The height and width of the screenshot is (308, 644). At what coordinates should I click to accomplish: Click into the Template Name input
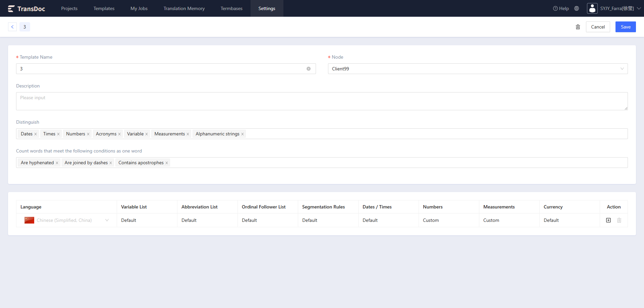point(166,69)
